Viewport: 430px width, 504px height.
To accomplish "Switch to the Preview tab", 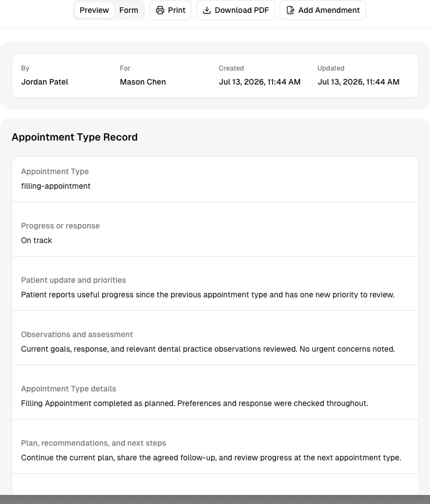I will (x=94, y=10).
